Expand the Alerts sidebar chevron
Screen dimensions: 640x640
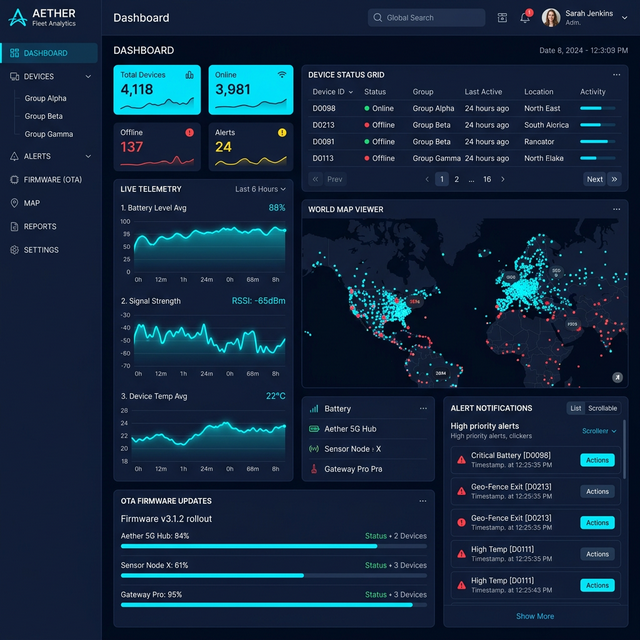point(89,156)
